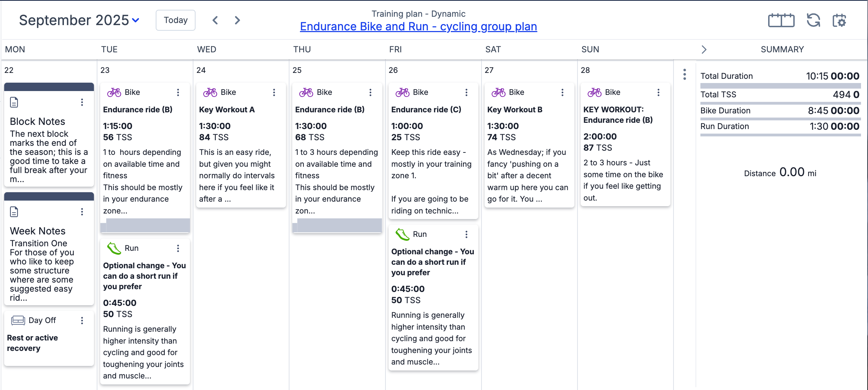Open the week 22-28 options menu
This screenshot has width=868, height=390.
(x=684, y=74)
